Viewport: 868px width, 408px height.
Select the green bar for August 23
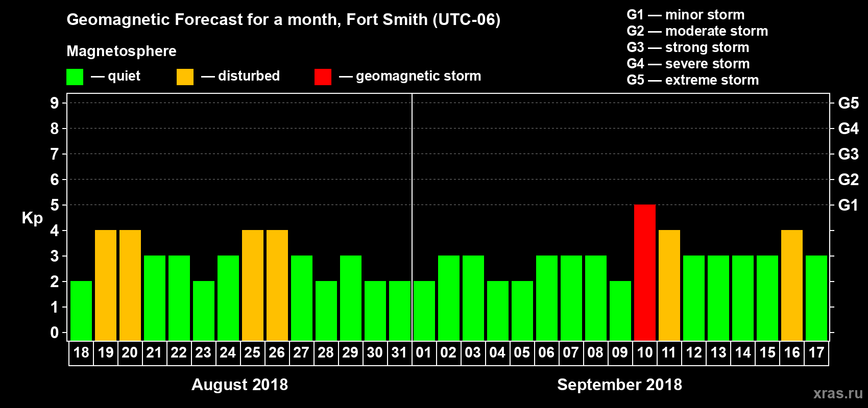(204, 311)
